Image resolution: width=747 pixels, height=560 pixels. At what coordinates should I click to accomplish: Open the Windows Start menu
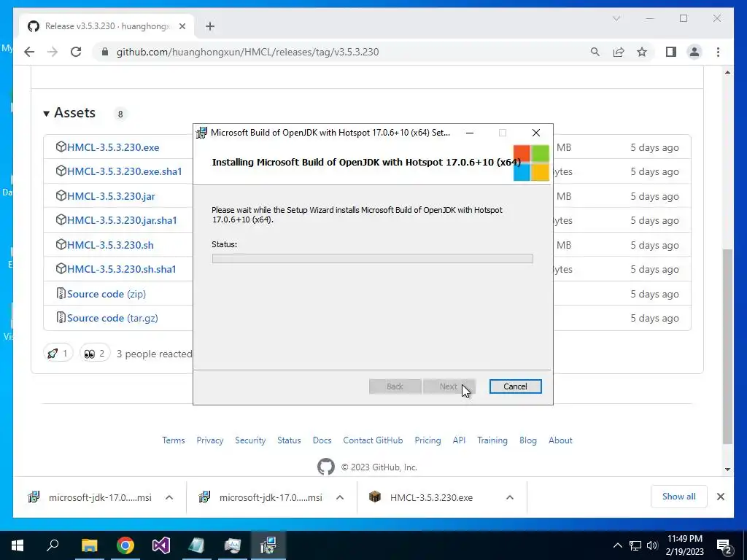(x=18, y=545)
